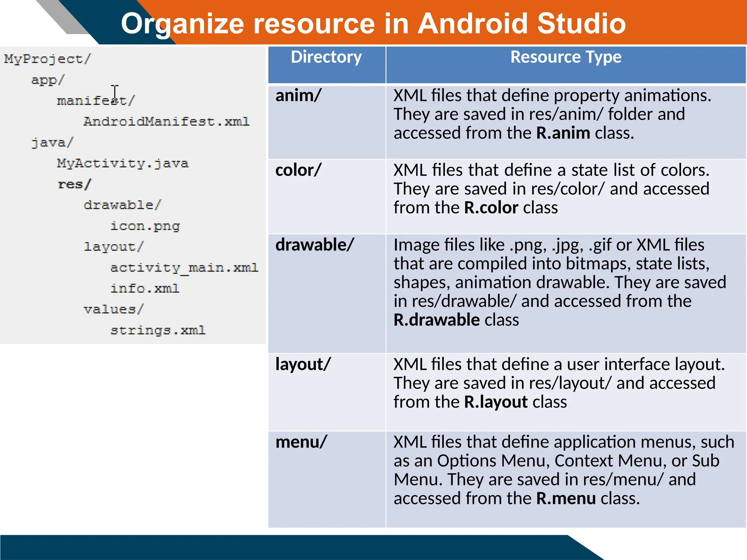Open MyActivity.java in the tree
This screenshot has height=560, width=747.
(123, 163)
